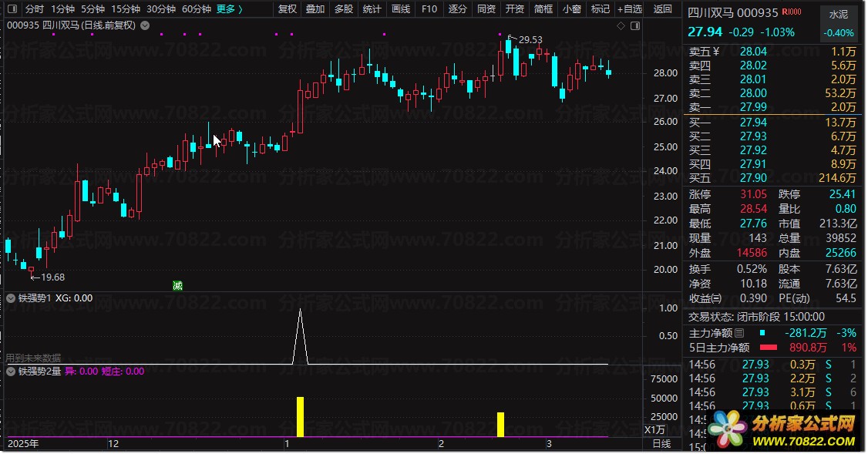Click the 交易状态 闭市阶段 status line
Viewport: 868px width, 454px height.
pyautogui.click(x=756, y=317)
